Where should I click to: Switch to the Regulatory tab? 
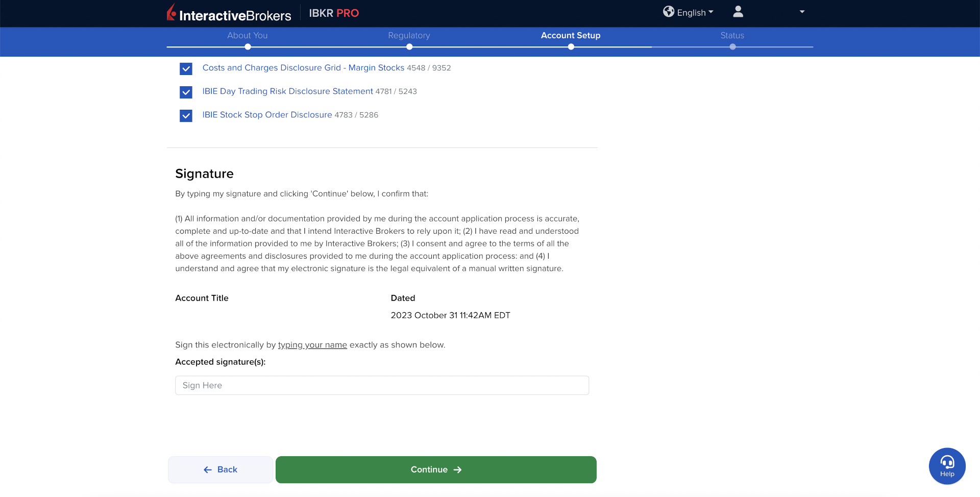click(409, 35)
